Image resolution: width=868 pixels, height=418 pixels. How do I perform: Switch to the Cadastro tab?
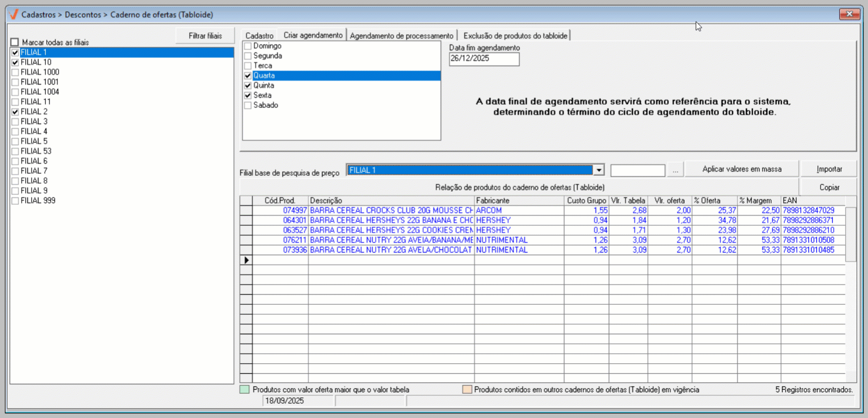[259, 36]
